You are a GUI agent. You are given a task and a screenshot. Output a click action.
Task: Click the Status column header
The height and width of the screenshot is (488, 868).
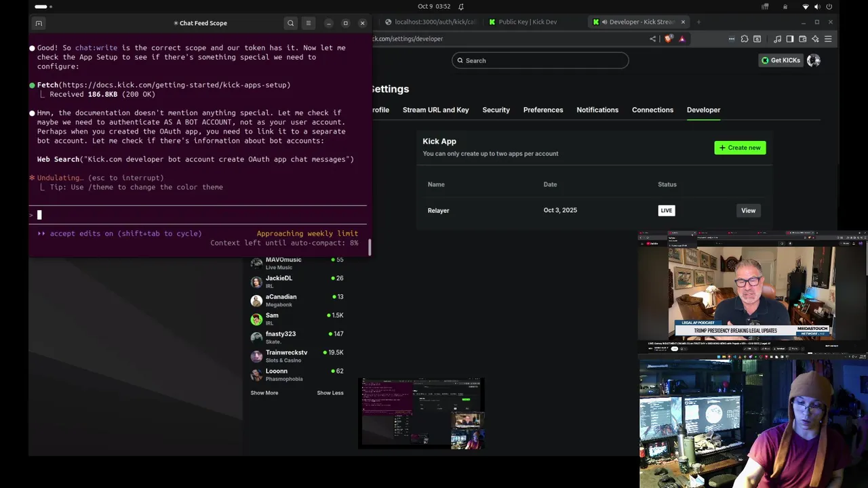coord(667,184)
